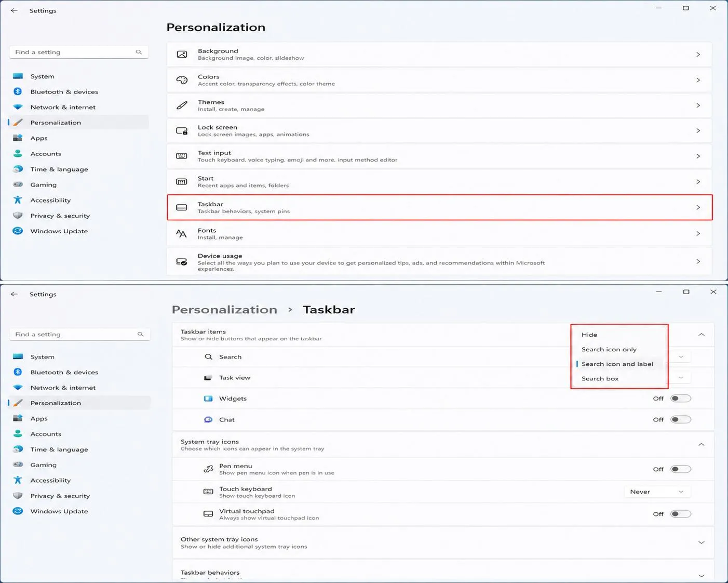Click the Privacy shield icon in upper window sidebar

tap(18, 215)
